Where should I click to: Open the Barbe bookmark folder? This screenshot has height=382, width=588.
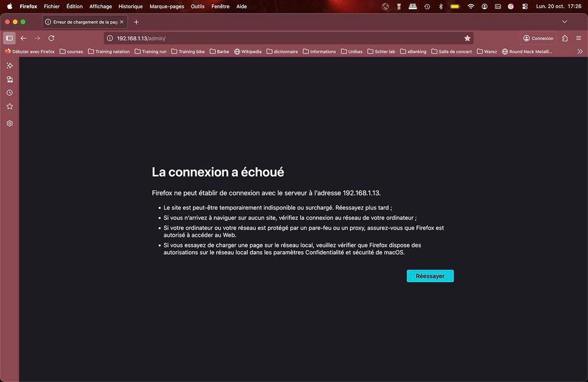(220, 51)
